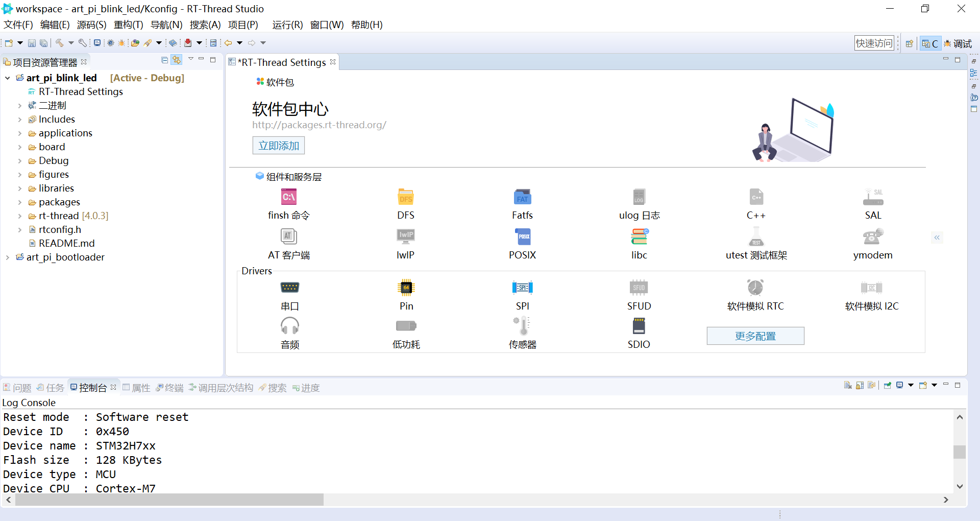Viewport: 980px width, 521px height.
Task: Clear the console output
Action: click(x=848, y=386)
